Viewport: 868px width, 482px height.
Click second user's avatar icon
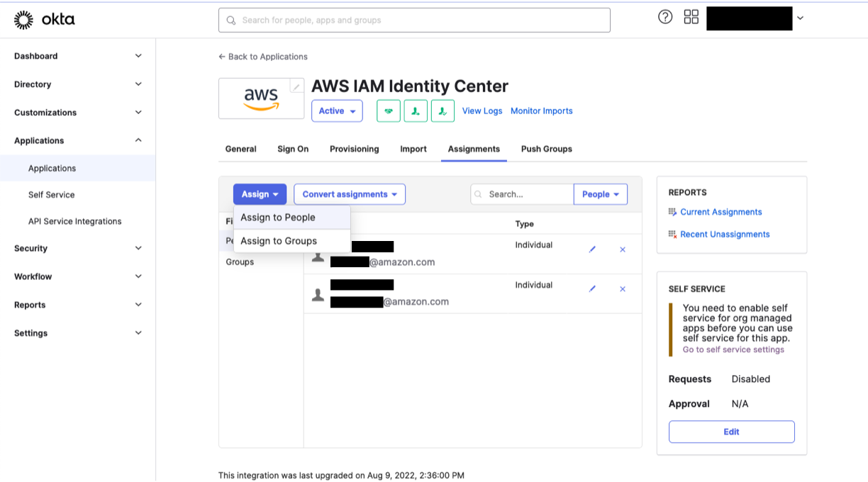point(318,295)
